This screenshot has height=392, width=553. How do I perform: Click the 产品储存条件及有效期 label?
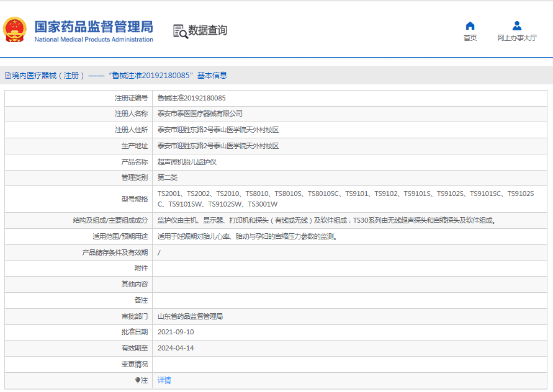[x=115, y=252]
